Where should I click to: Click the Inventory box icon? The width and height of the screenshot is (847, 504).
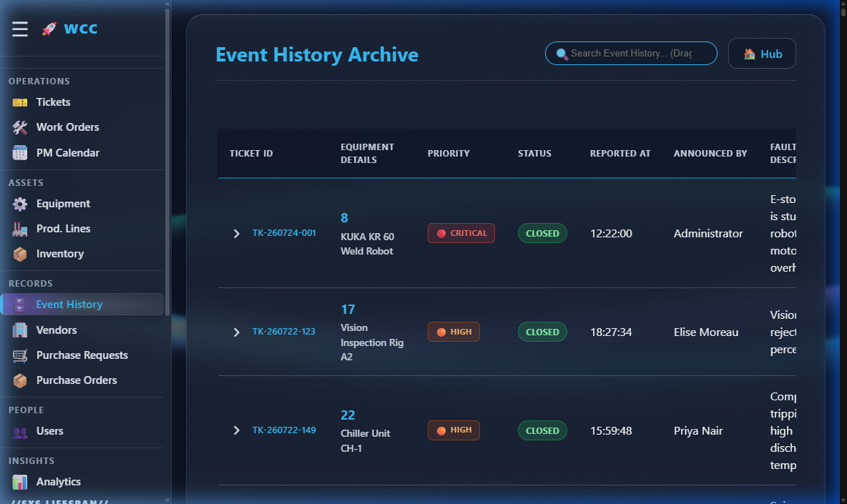tap(20, 255)
